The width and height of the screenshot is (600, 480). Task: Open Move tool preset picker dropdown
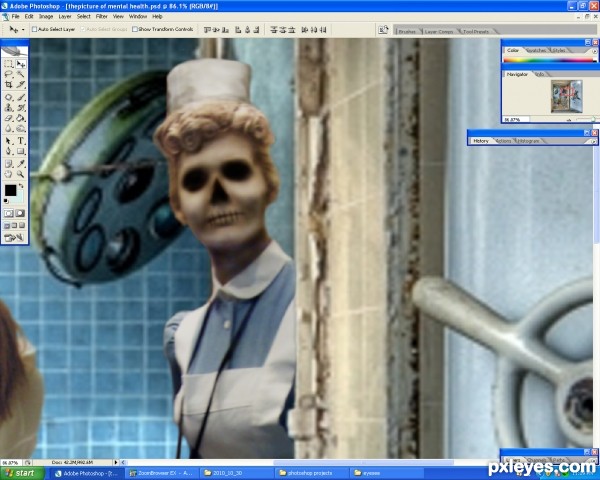(23, 29)
